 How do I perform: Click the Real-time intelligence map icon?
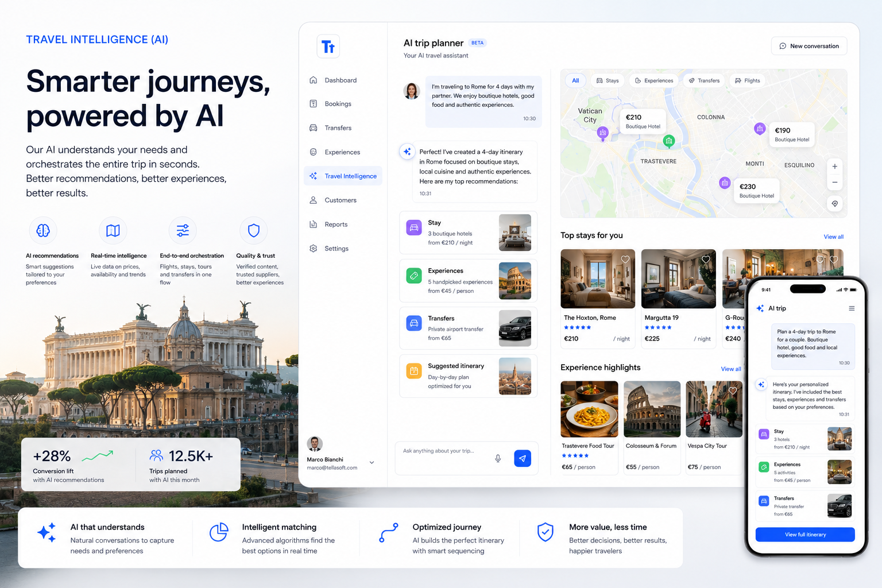tap(113, 230)
